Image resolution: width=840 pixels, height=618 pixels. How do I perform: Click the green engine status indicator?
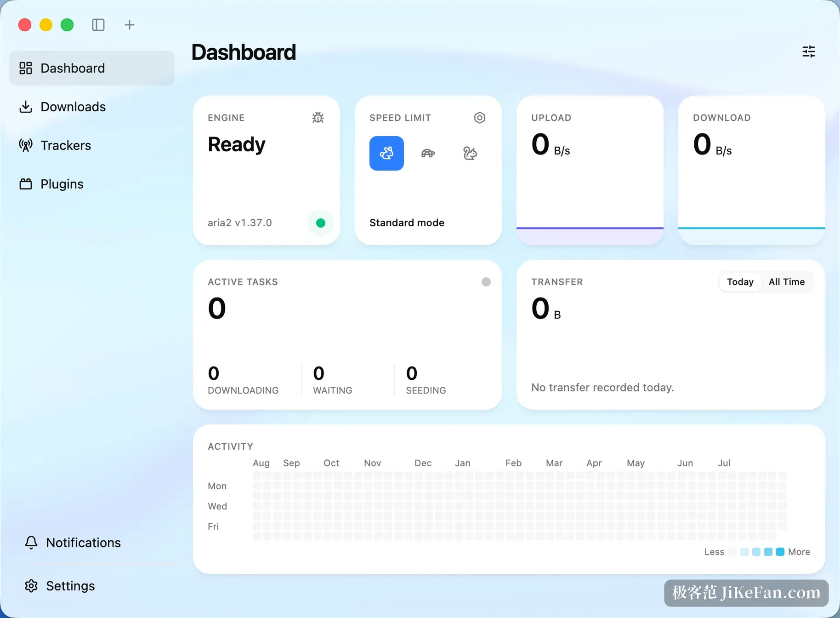point(321,223)
